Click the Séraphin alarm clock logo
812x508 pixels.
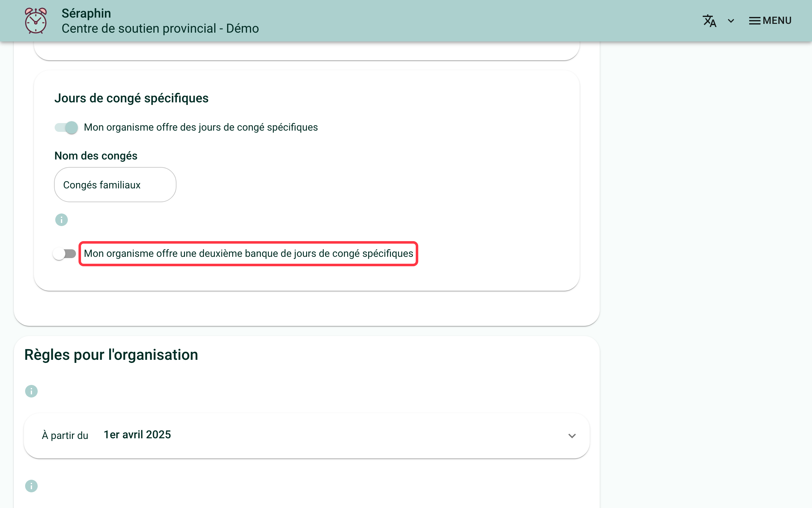pos(35,20)
